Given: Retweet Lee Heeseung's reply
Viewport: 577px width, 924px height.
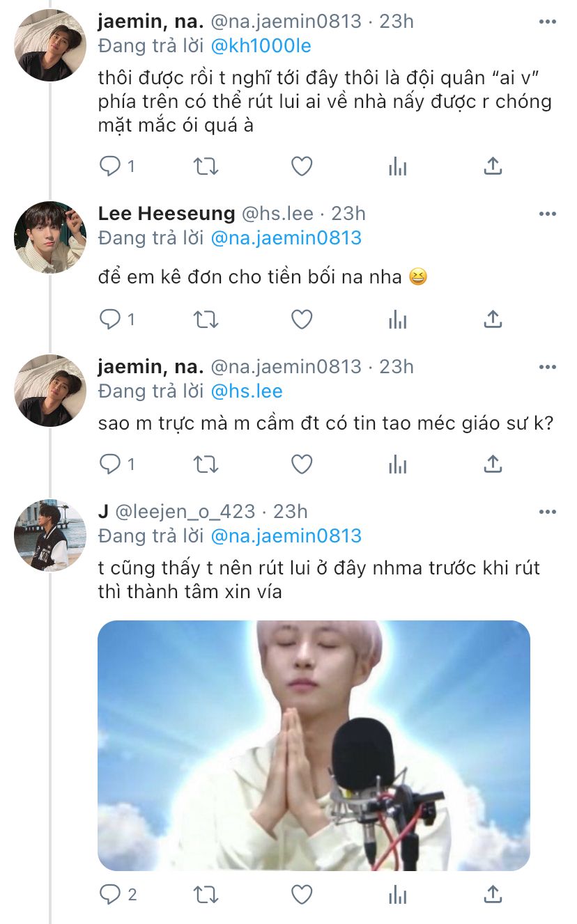Looking at the screenshot, I should [x=206, y=320].
